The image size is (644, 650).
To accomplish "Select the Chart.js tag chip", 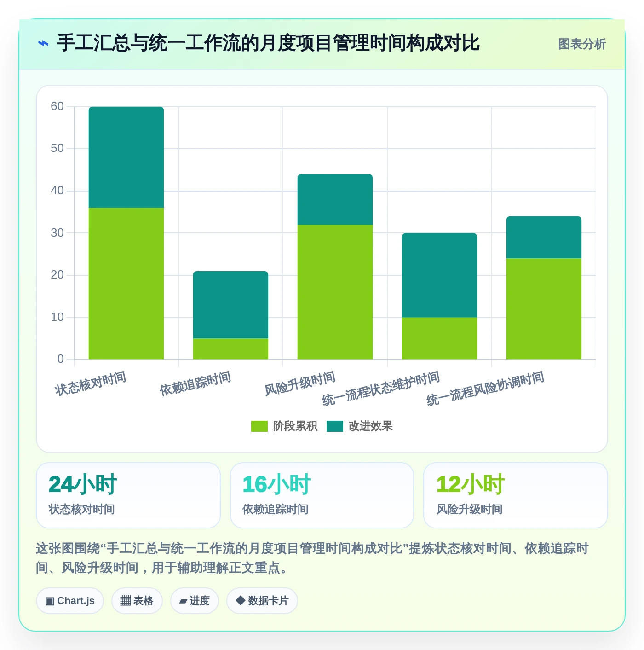I will click(70, 601).
